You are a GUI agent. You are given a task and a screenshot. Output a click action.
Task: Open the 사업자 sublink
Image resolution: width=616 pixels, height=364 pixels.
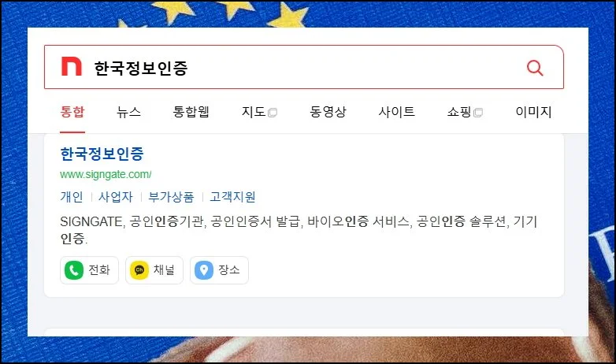(x=116, y=196)
